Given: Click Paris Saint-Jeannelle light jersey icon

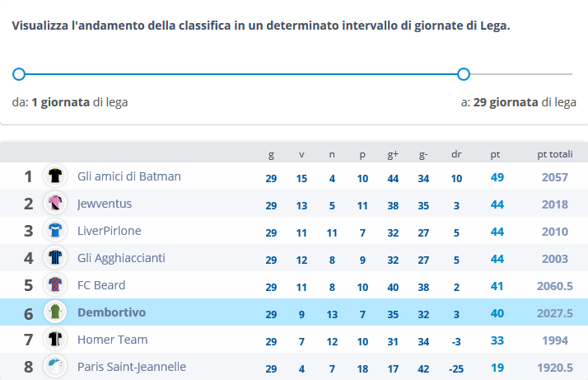Looking at the screenshot, I should coord(55,367).
